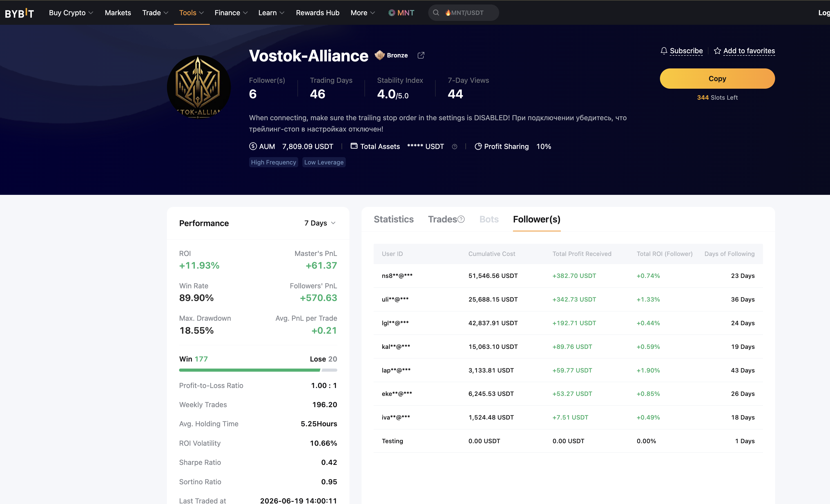Click the Bronze badge icon

(380, 55)
